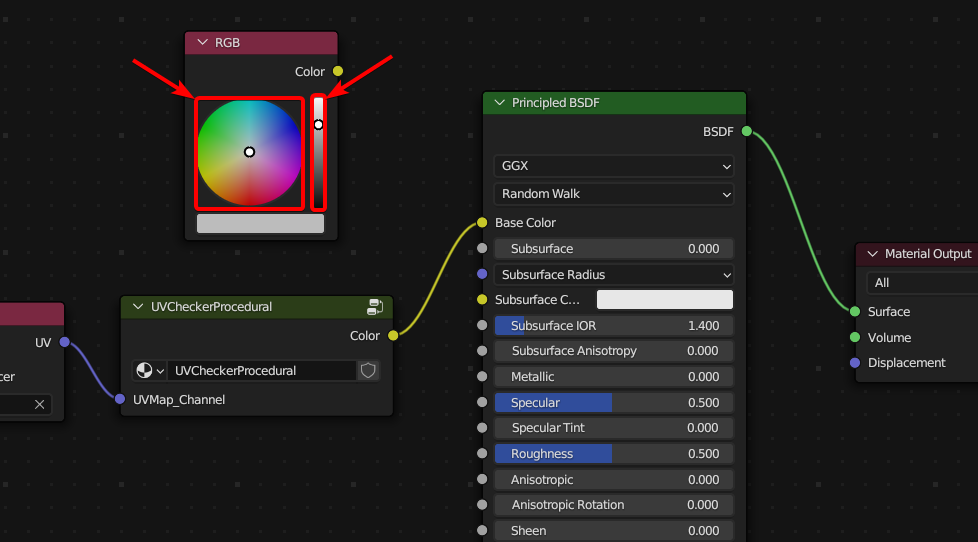Click the UVCheckerProcedural Color output socket
Viewport: 978px width, 542px height.
[393, 336]
